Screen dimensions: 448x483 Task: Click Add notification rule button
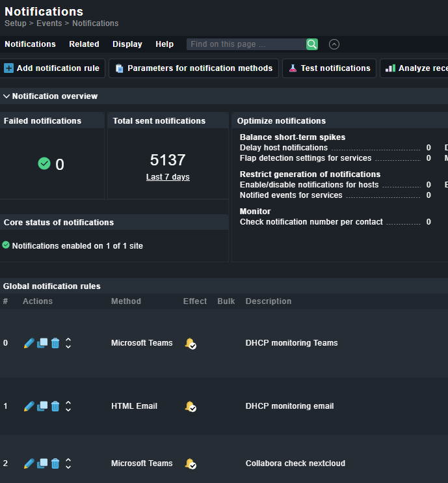click(x=52, y=68)
